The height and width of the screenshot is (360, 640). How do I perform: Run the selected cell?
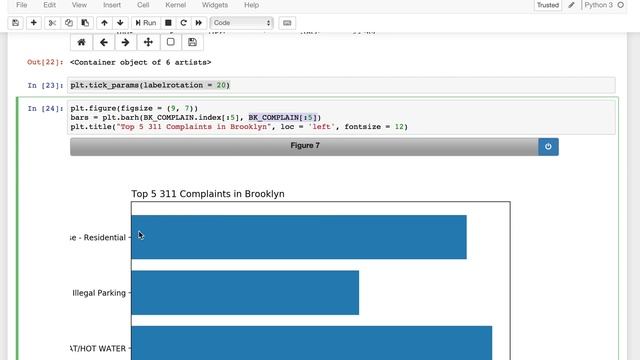click(x=146, y=23)
